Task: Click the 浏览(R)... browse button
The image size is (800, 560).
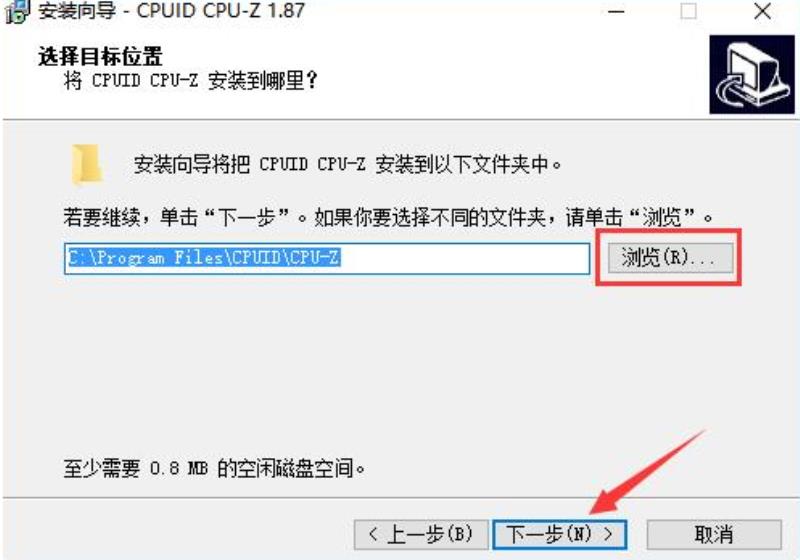Action: click(x=670, y=258)
